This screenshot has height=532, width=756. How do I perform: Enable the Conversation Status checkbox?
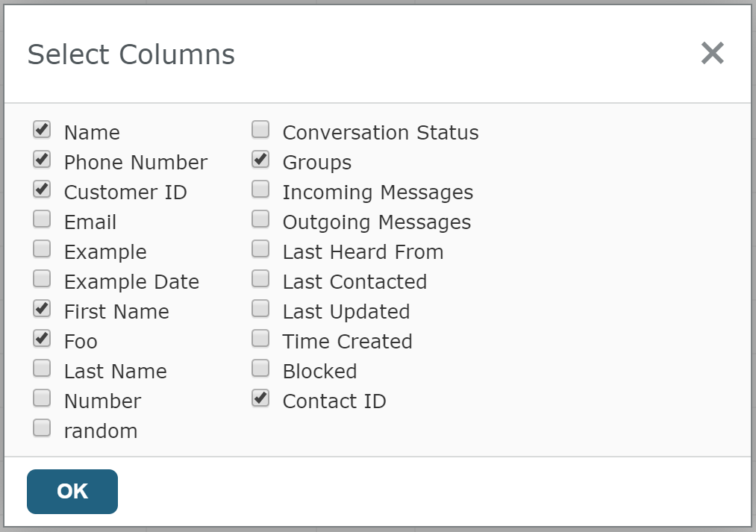tap(260, 130)
